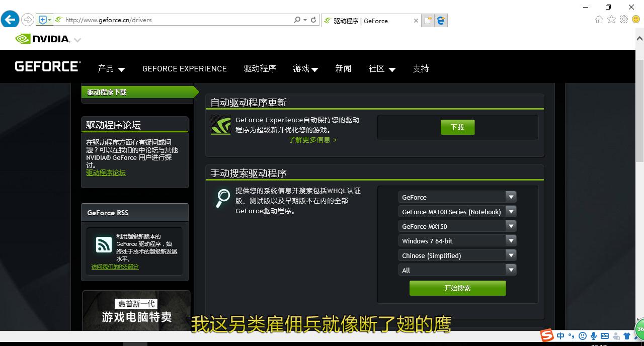
Task: Activate Sogou voice input microphone icon
Action: click(594, 336)
